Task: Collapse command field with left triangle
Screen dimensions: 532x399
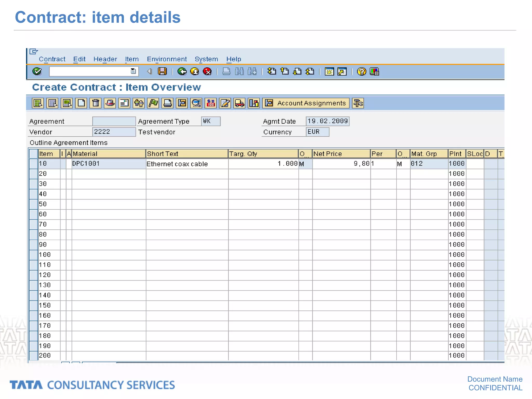Action: (x=149, y=71)
